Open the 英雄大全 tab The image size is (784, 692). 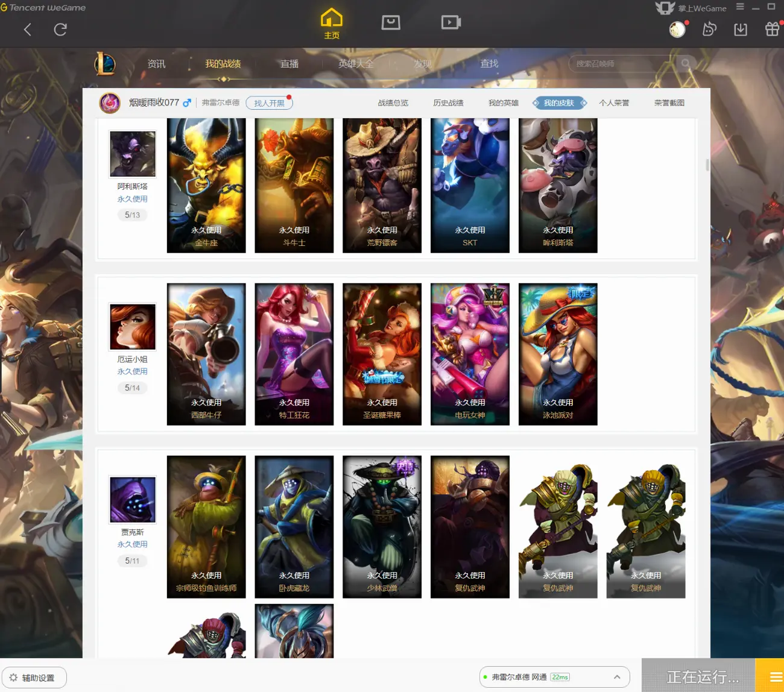click(356, 63)
